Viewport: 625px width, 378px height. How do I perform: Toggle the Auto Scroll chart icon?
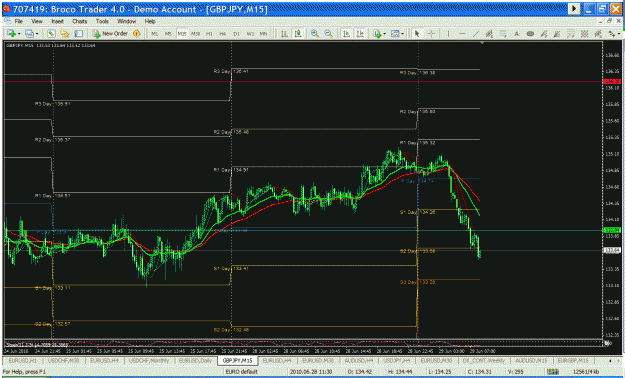click(x=346, y=34)
